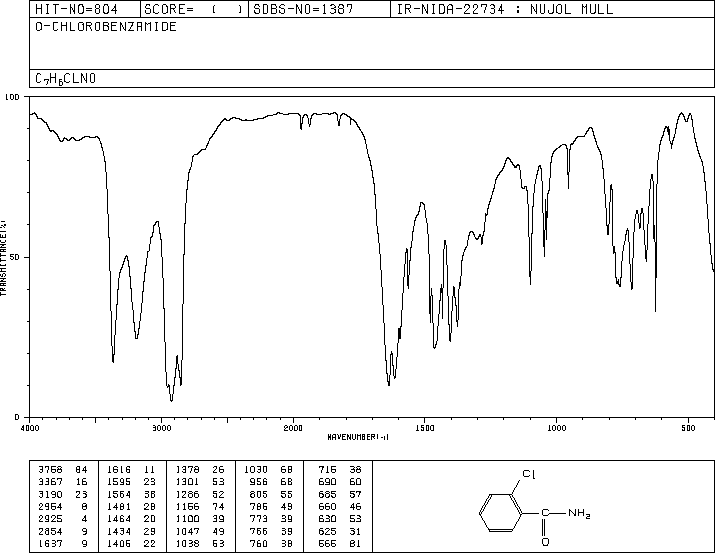The image size is (715, 553).
Task: Click the 2000 x-axis tick label
Action: pyautogui.click(x=293, y=428)
